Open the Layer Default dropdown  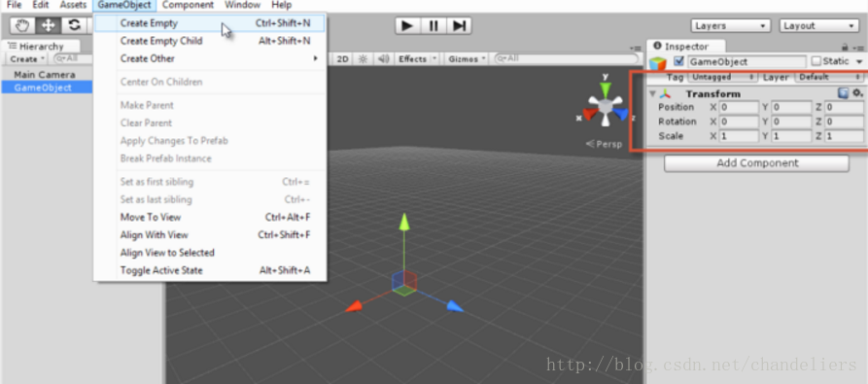click(829, 77)
